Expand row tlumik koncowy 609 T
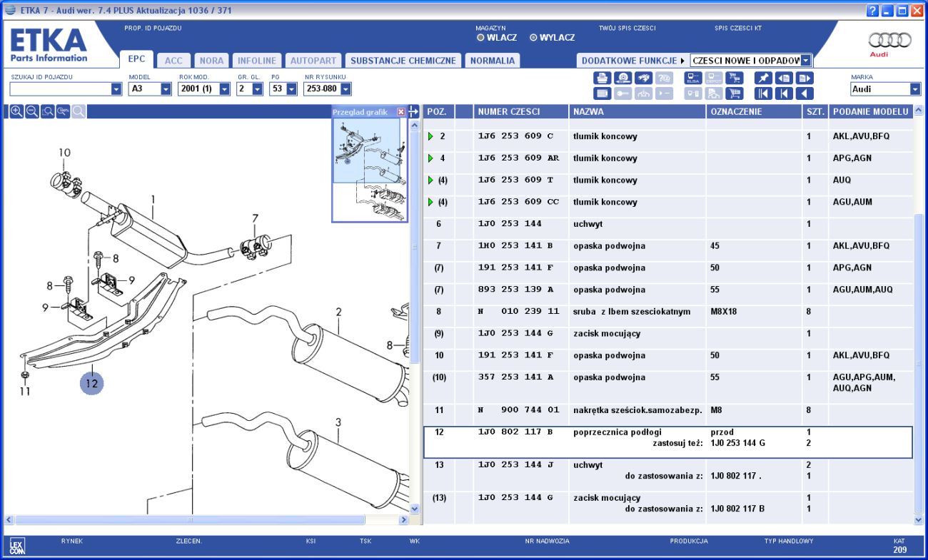Screen dimensions: 928x560 pyautogui.click(x=430, y=180)
